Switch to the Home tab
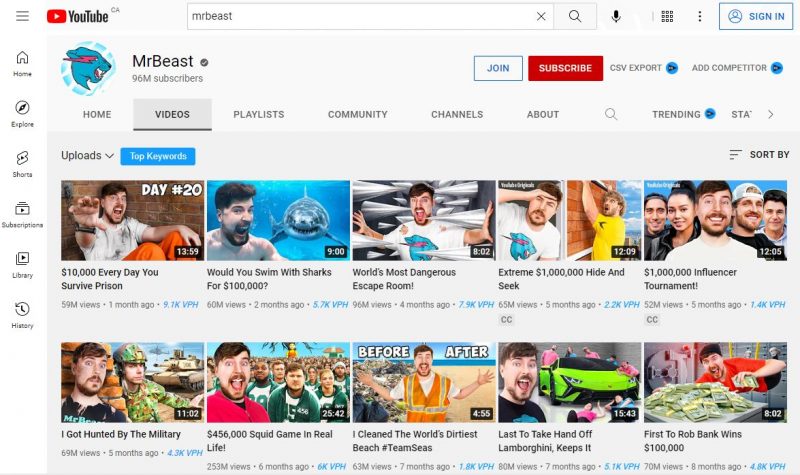This screenshot has width=800, height=475. pyautogui.click(x=97, y=114)
